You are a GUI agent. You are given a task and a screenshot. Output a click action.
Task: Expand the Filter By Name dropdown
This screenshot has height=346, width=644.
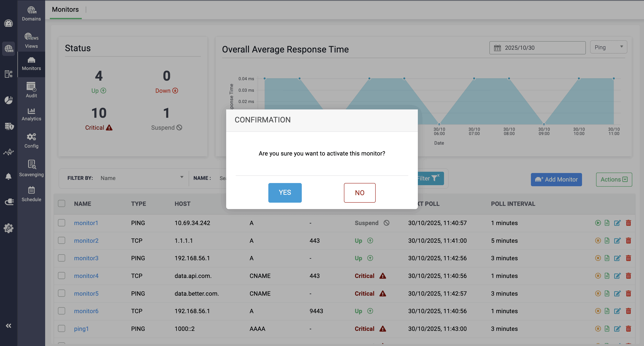coord(142,178)
